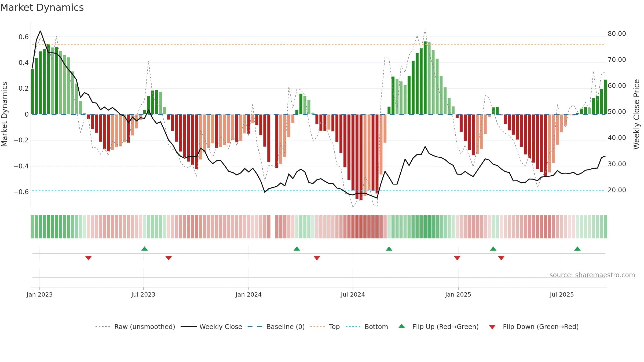Image resolution: width=644 pixels, height=362 pixels.
Task: Toggle the Baseline (0) legend entry
Action: click(276, 327)
